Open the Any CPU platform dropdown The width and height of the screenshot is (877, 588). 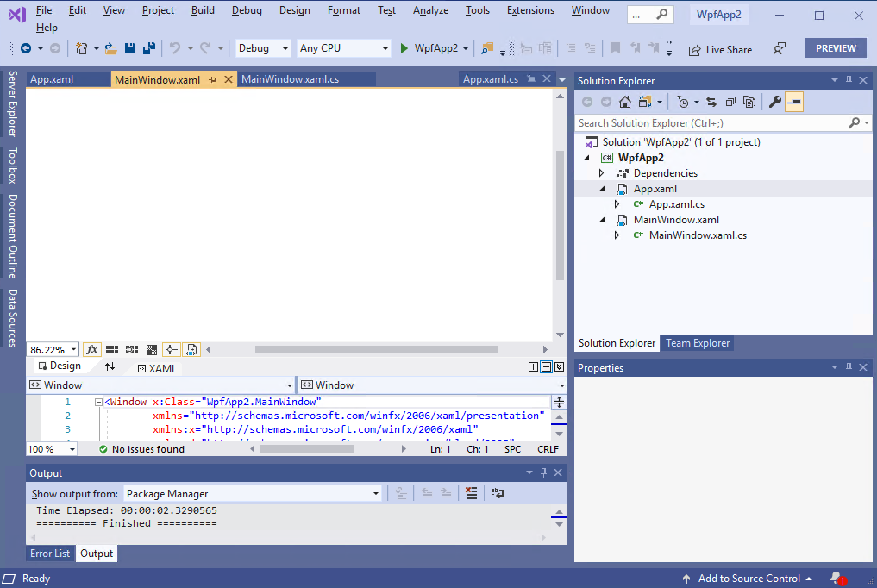pyautogui.click(x=343, y=48)
